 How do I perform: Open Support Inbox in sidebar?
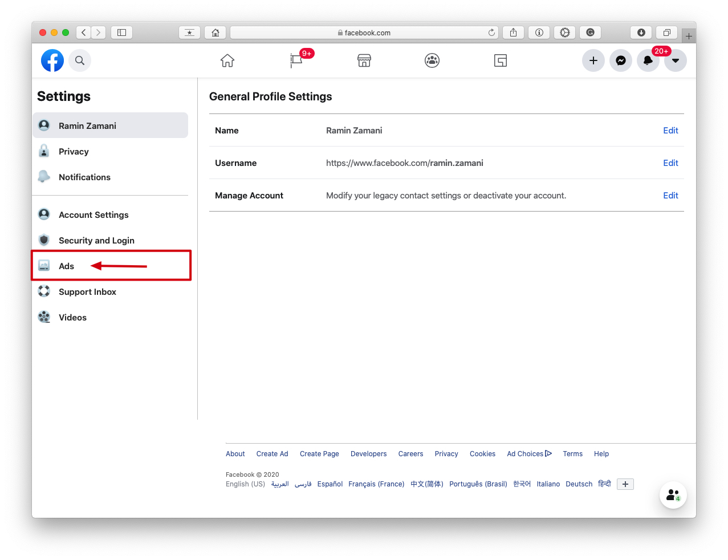pos(110,292)
